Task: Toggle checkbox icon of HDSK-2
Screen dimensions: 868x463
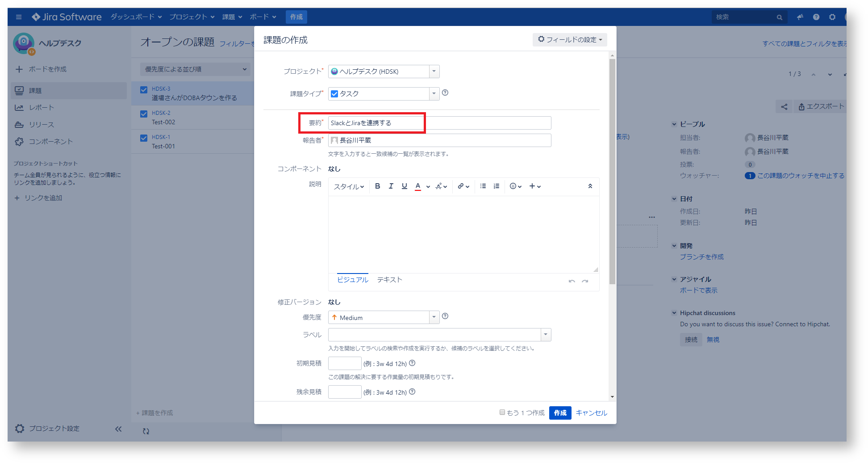Action: 144,114
